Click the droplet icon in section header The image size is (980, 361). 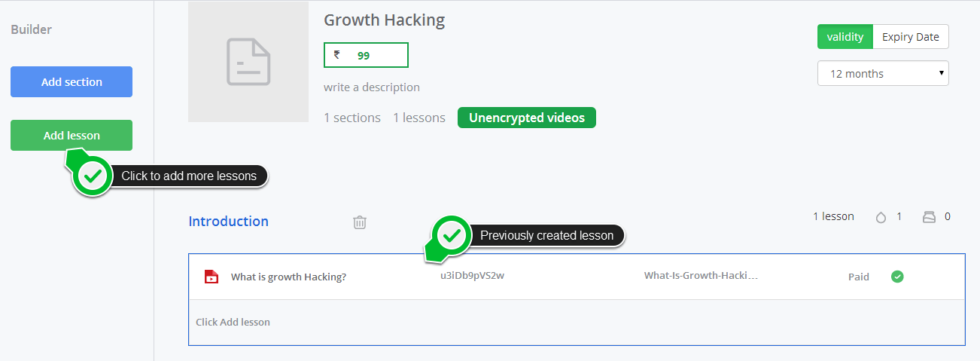pos(881,217)
